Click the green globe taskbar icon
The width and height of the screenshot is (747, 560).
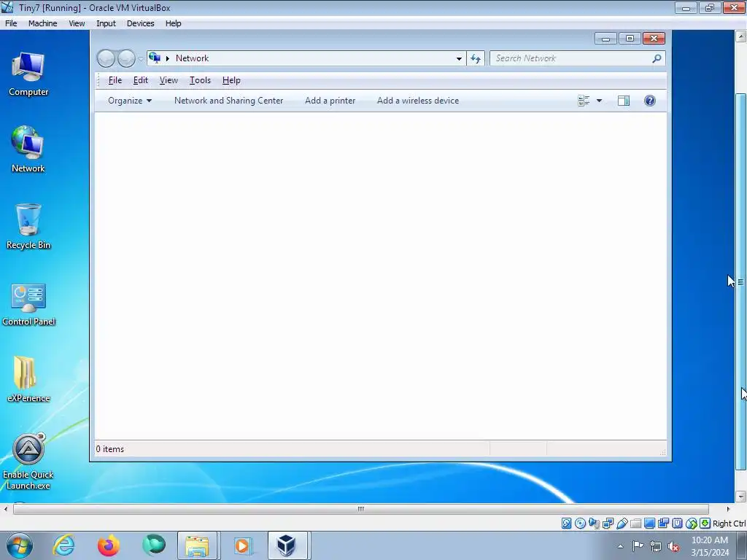point(153,545)
